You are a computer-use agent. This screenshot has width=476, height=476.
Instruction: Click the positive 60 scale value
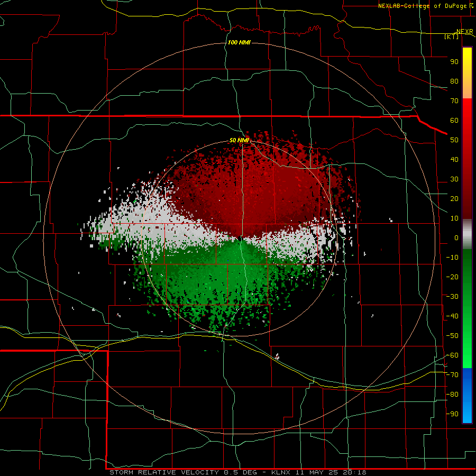[x=454, y=120]
